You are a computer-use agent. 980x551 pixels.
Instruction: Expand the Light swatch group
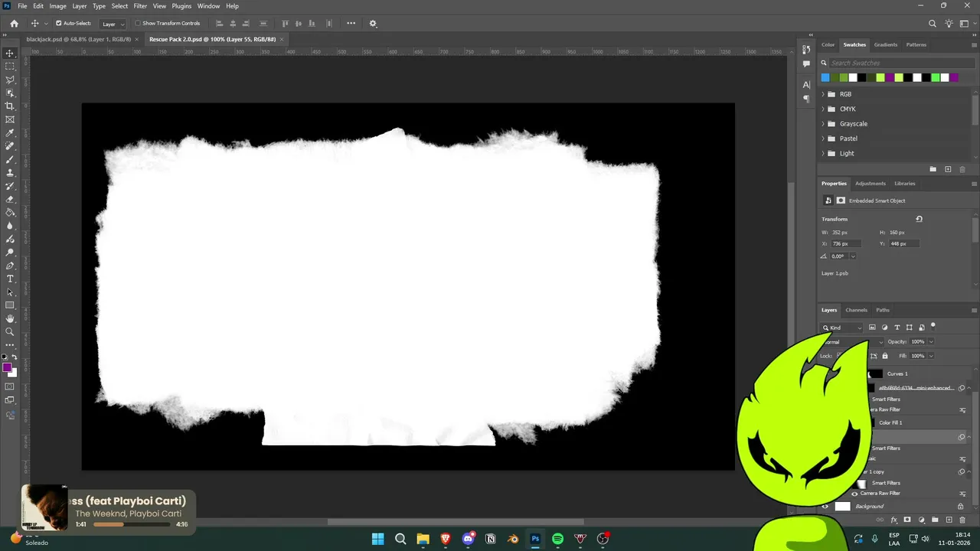click(x=823, y=153)
